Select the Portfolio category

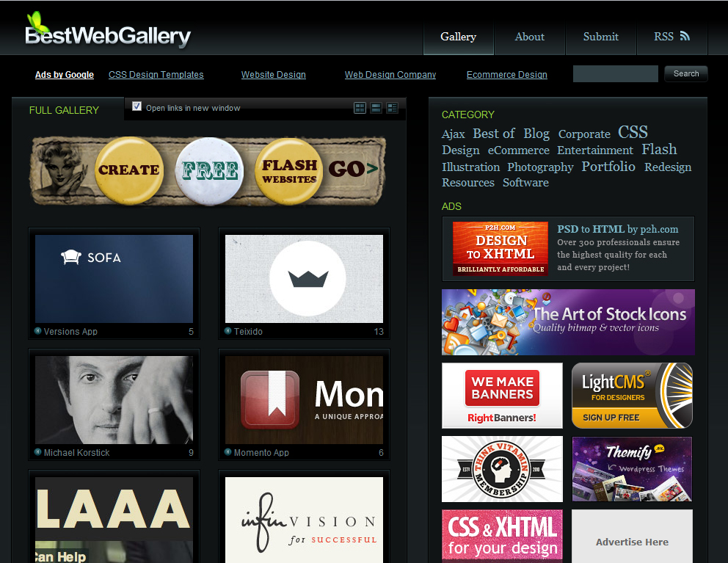[x=608, y=167]
